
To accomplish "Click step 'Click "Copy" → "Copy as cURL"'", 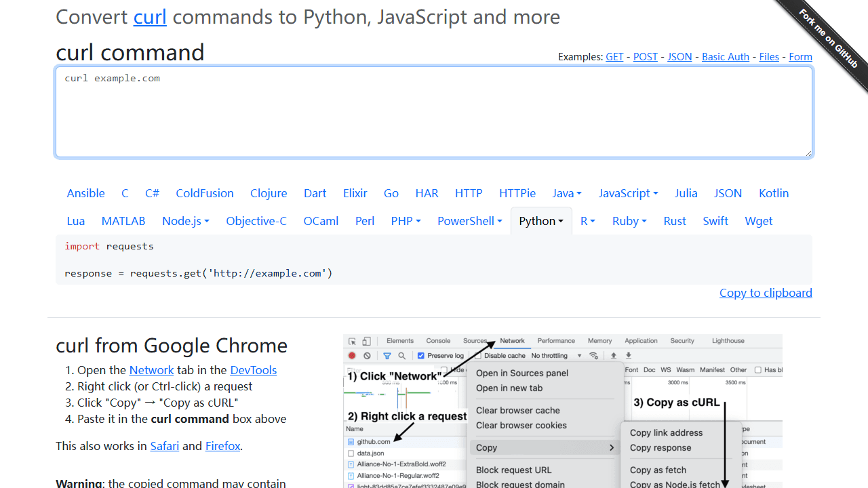I will pos(158,403).
